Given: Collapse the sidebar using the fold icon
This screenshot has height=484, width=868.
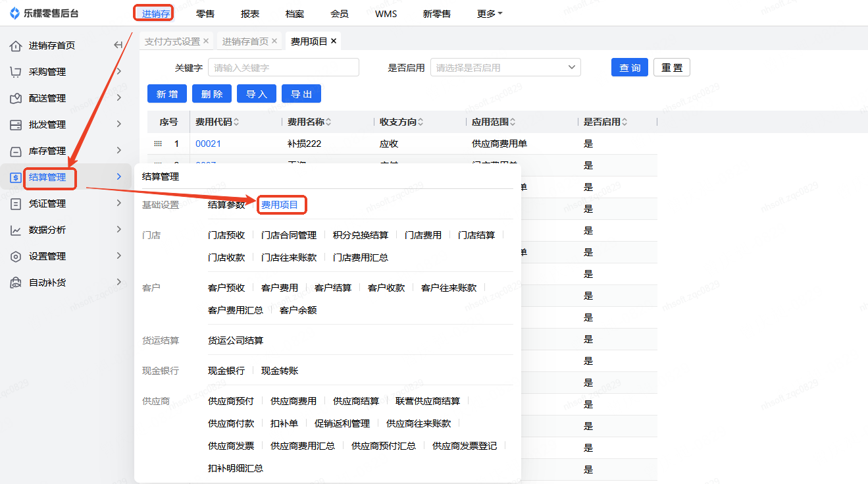Looking at the screenshot, I should (x=118, y=45).
